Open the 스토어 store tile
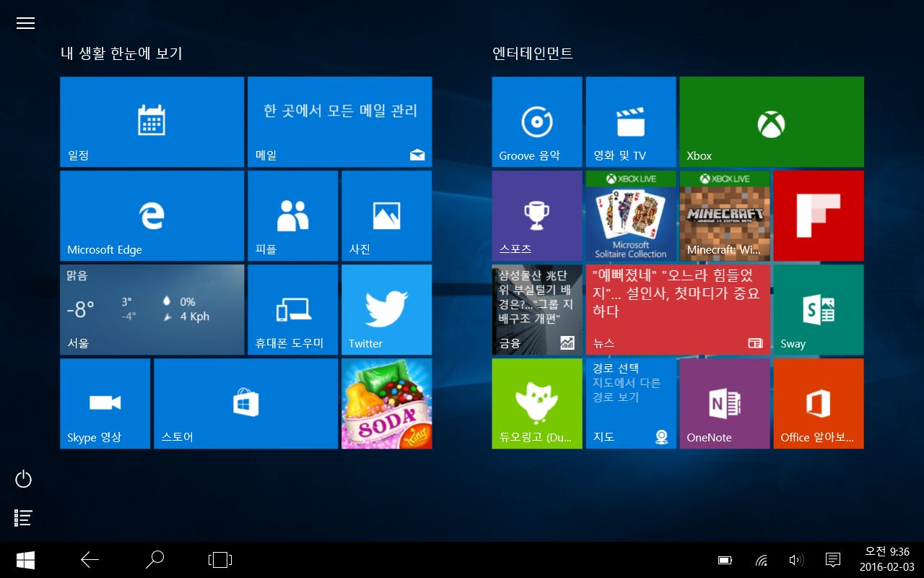Viewport: 924px width, 578px height. coord(245,403)
